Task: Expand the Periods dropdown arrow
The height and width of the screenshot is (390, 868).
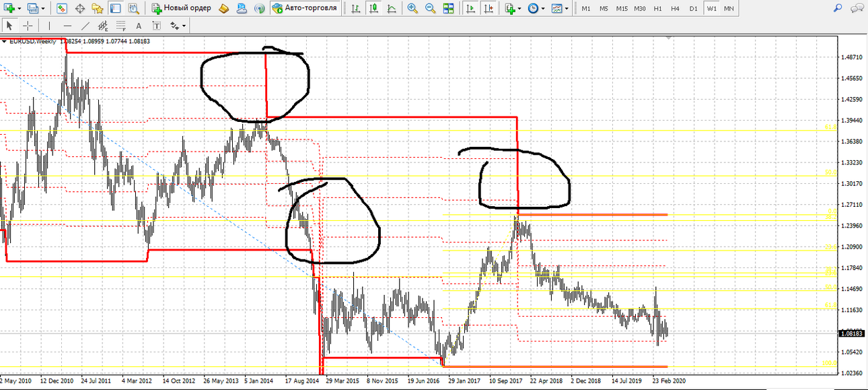Action: coord(544,9)
